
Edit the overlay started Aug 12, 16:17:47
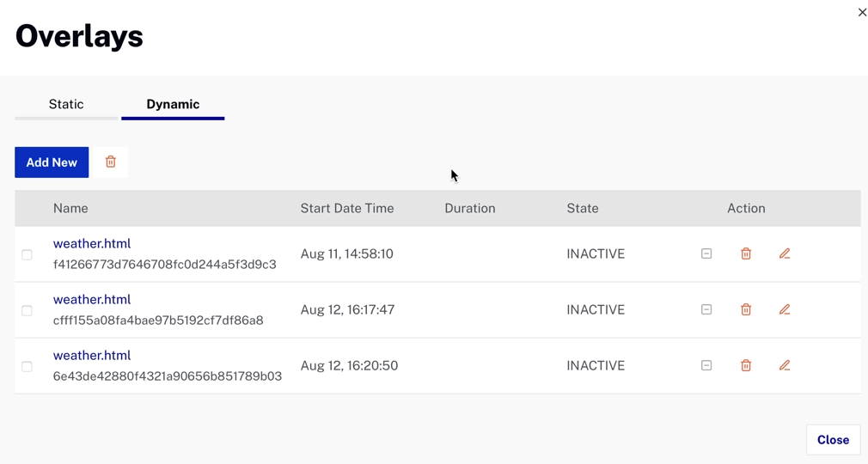[785, 310]
